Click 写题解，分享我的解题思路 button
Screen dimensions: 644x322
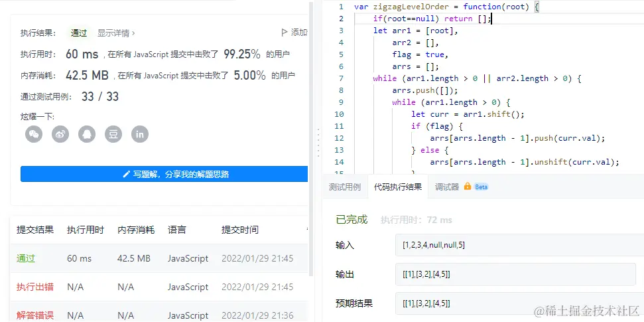click(164, 175)
